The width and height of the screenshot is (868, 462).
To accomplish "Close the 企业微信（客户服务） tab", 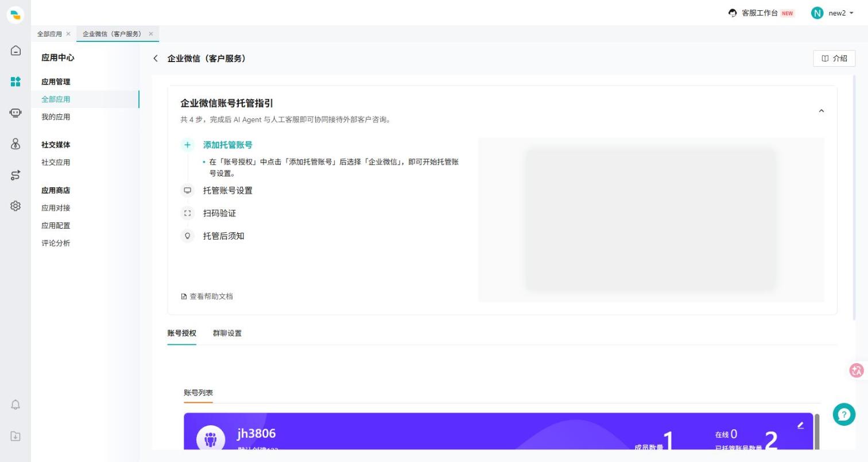I will (x=151, y=34).
